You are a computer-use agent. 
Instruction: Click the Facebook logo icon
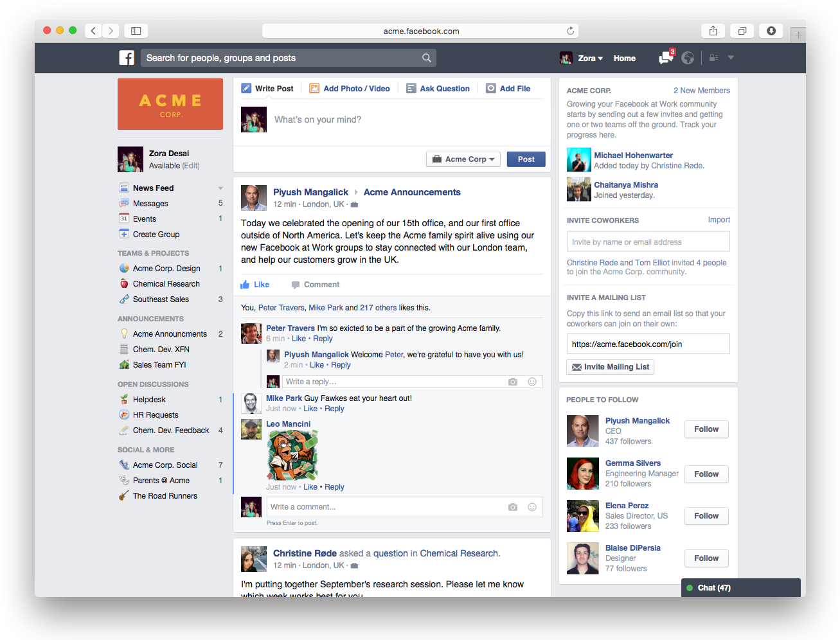pos(127,58)
